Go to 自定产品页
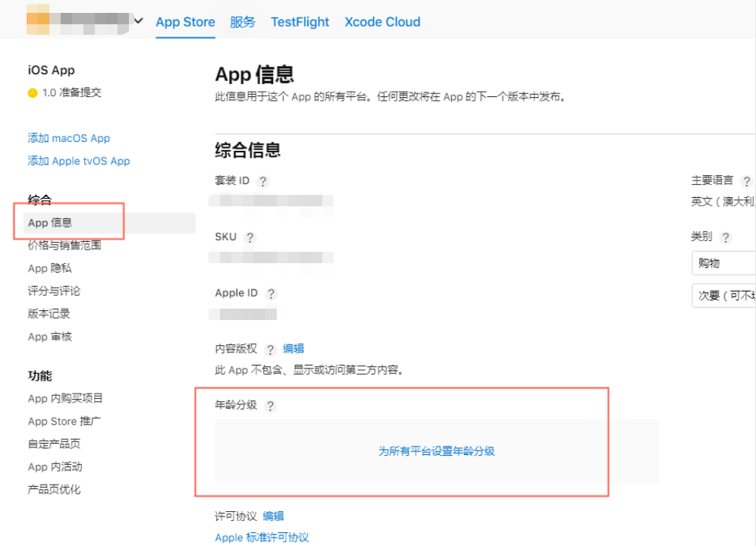 pos(54,444)
